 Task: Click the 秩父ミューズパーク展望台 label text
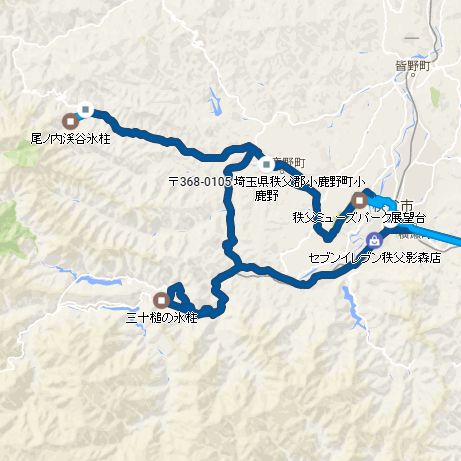(x=359, y=218)
